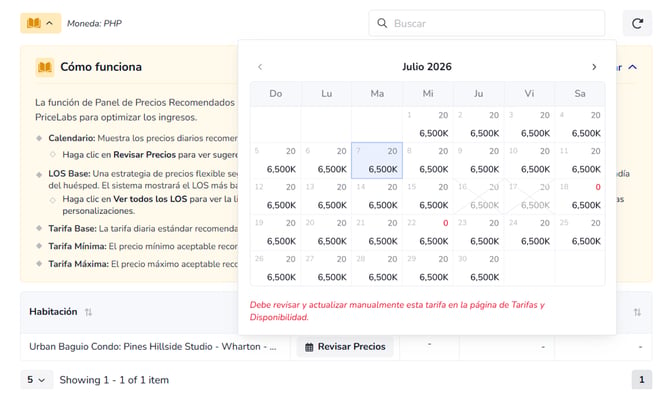This screenshot has width=670, height=398.
Task: Select July 12 calendar cell
Action: tap(276, 196)
